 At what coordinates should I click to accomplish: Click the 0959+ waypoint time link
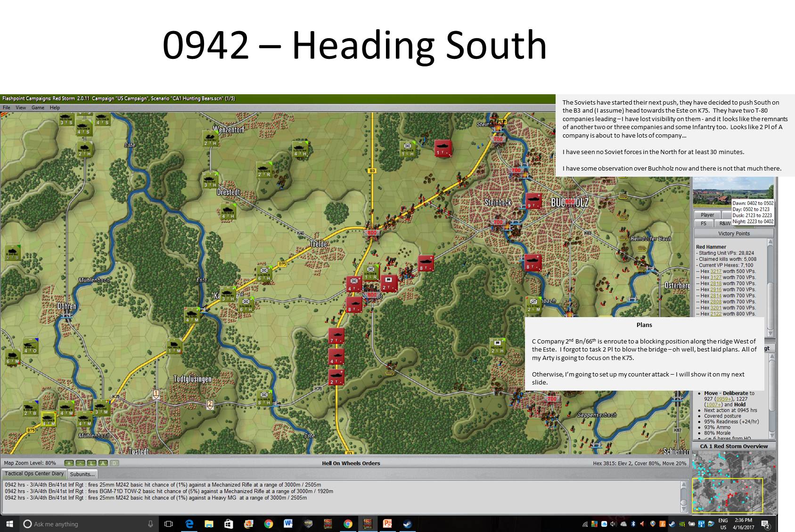(723, 399)
